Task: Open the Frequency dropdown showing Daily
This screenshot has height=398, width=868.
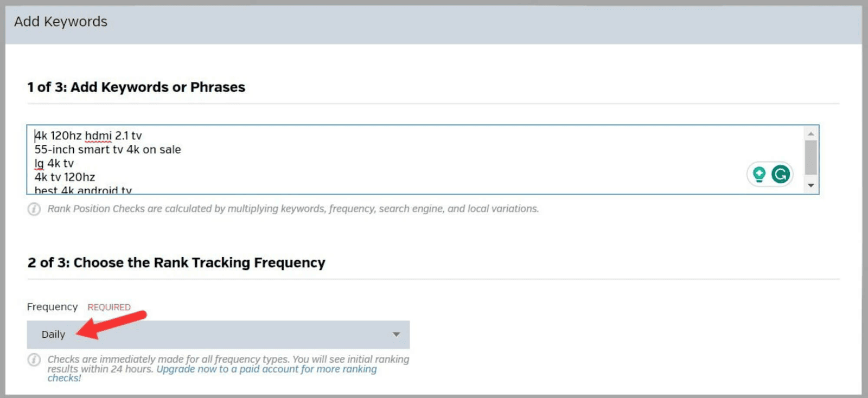Action: tap(217, 334)
